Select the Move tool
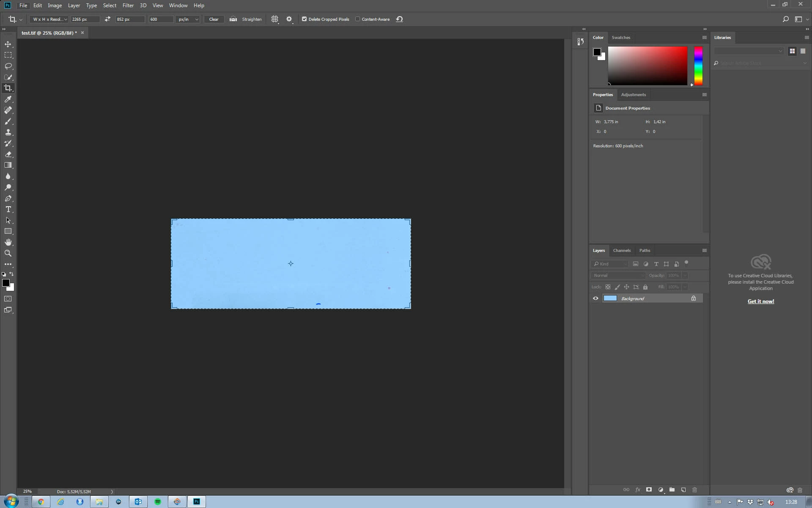This screenshot has height=508, width=812. coord(8,44)
